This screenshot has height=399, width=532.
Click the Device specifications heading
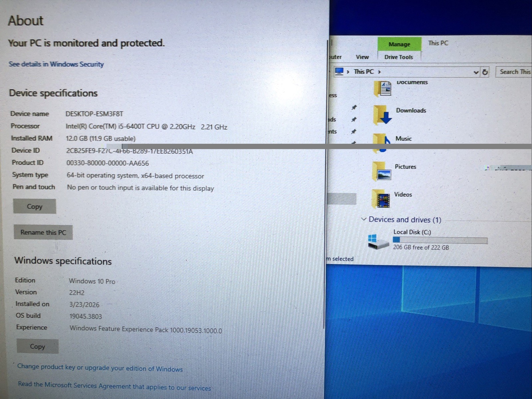tap(53, 93)
